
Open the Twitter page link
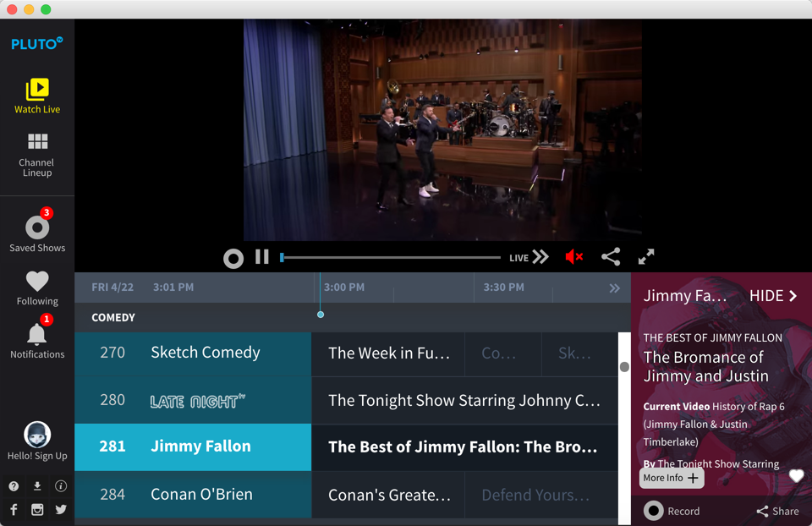pyautogui.click(x=61, y=509)
